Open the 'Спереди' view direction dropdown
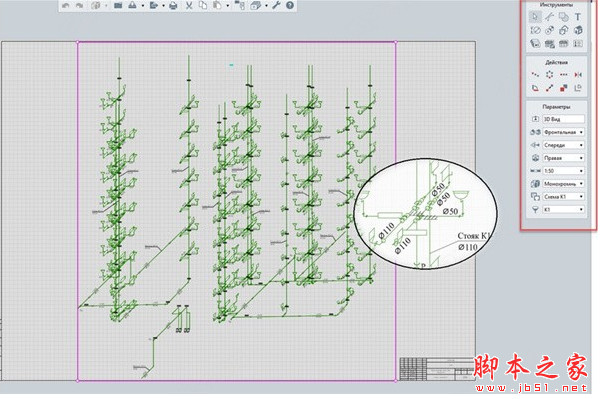600x399 pixels. pyautogui.click(x=563, y=145)
